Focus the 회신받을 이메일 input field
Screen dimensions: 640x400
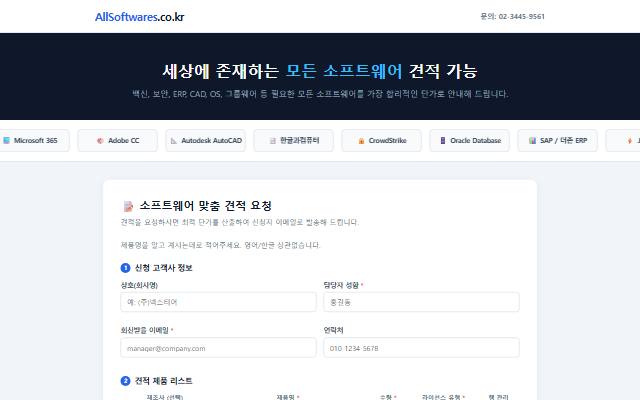[x=218, y=348]
